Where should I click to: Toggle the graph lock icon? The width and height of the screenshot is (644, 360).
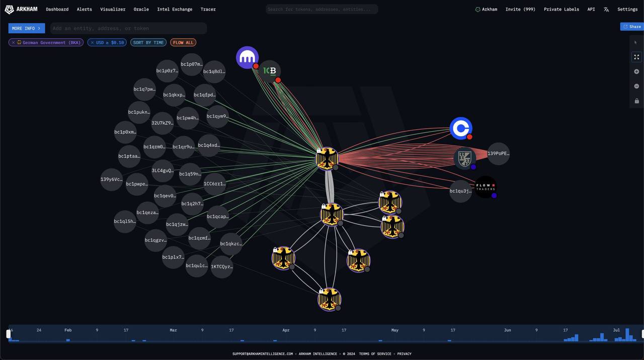point(636,101)
